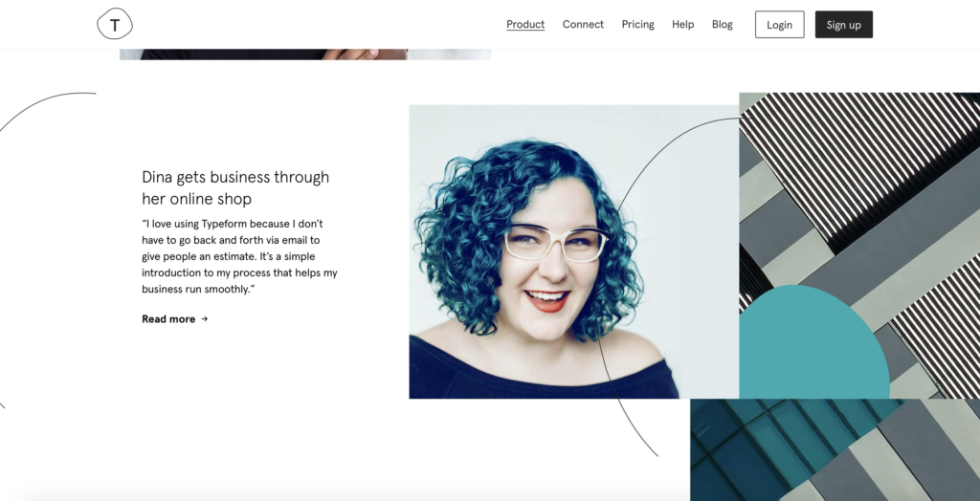
Task: Click the arrow icon beside Read more
Action: coord(205,319)
